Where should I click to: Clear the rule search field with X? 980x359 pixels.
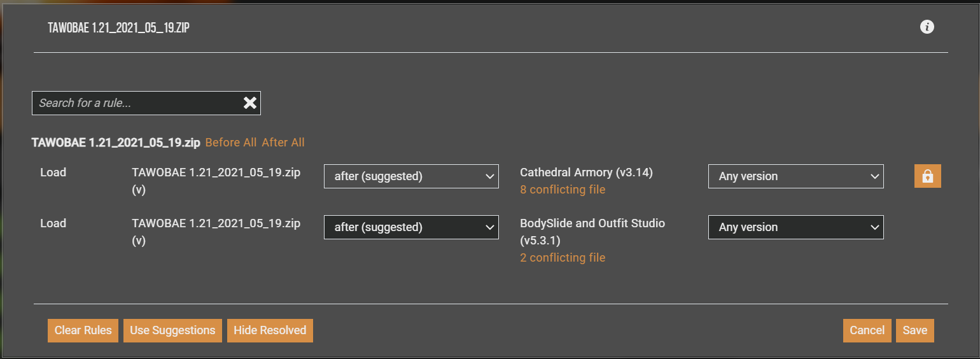250,103
